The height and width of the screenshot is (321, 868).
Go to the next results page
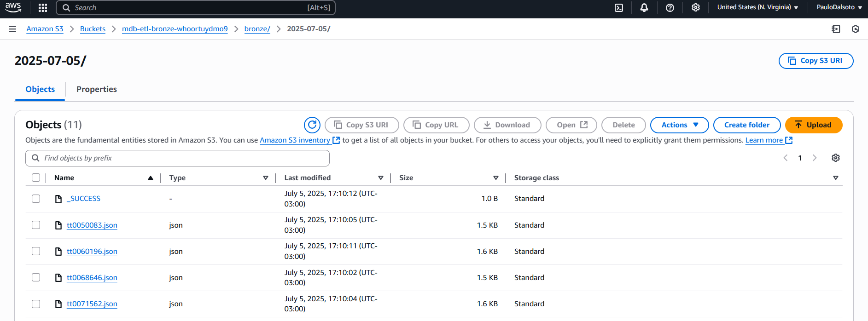coord(815,158)
